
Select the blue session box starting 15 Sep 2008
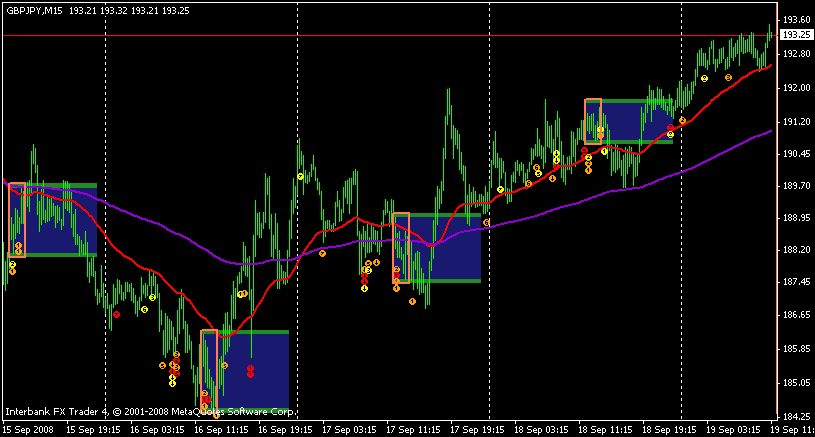(53, 220)
